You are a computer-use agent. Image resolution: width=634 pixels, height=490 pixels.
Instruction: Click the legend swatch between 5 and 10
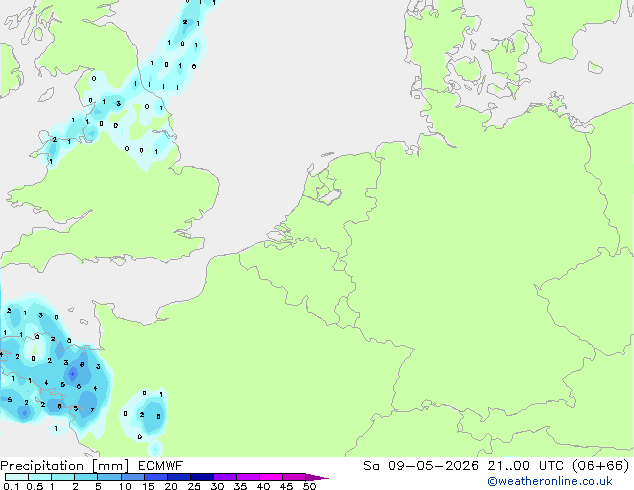(x=110, y=477)
